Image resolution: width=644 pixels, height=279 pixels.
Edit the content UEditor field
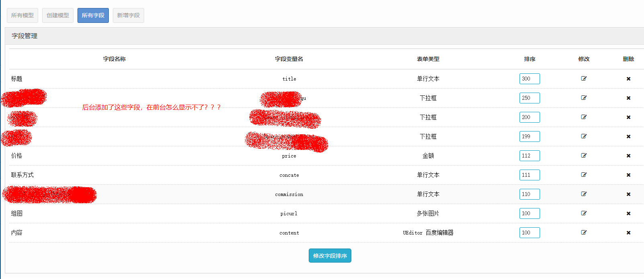584,232
